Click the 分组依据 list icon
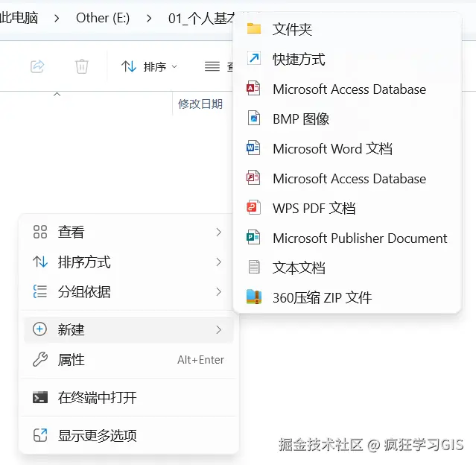476x465 pixels. point(40,291)
